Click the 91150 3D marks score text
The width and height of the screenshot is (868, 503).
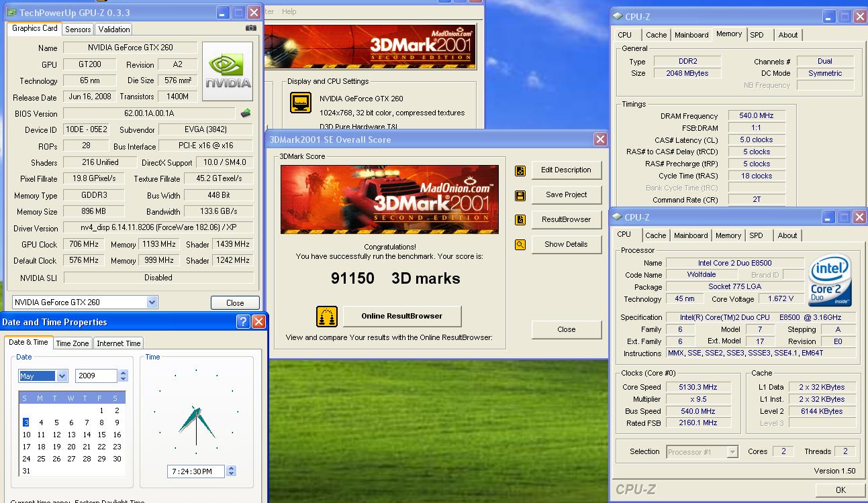(395, 278)
